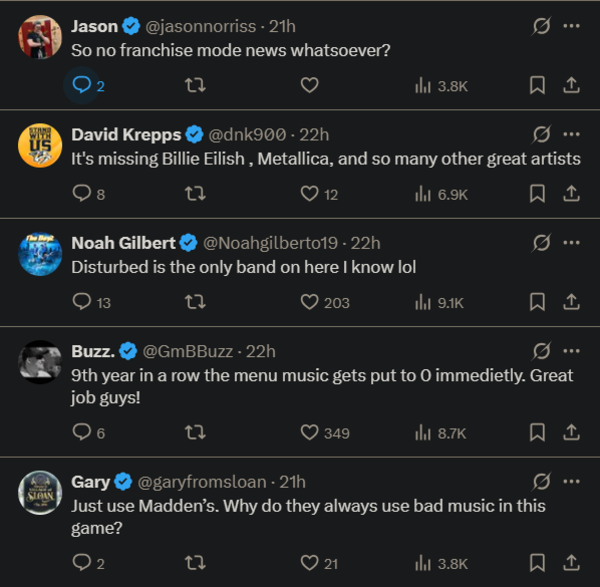
Task: Expand three-dot menu on Buzz's tweet
Action: coord(571,351)
